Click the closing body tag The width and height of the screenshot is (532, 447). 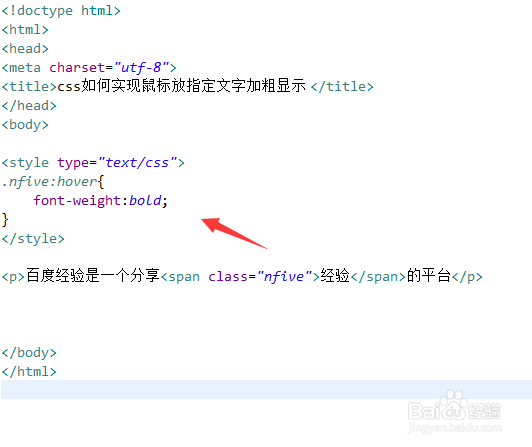pos(29,353)
